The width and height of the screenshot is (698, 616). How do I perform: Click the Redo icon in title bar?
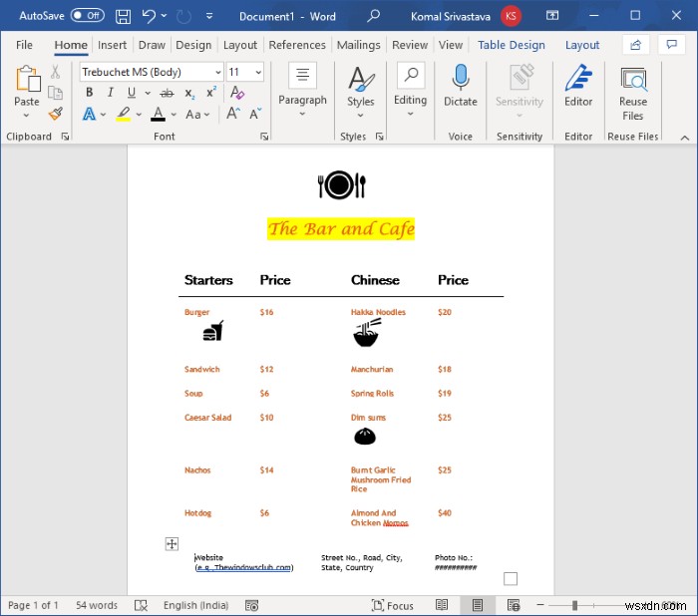[183, 17]
